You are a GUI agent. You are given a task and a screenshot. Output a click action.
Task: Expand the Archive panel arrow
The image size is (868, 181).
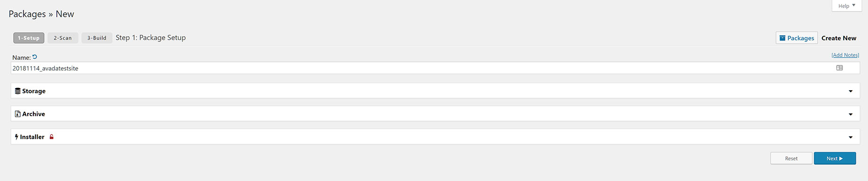pyautogui.click(x=851, y=114)
